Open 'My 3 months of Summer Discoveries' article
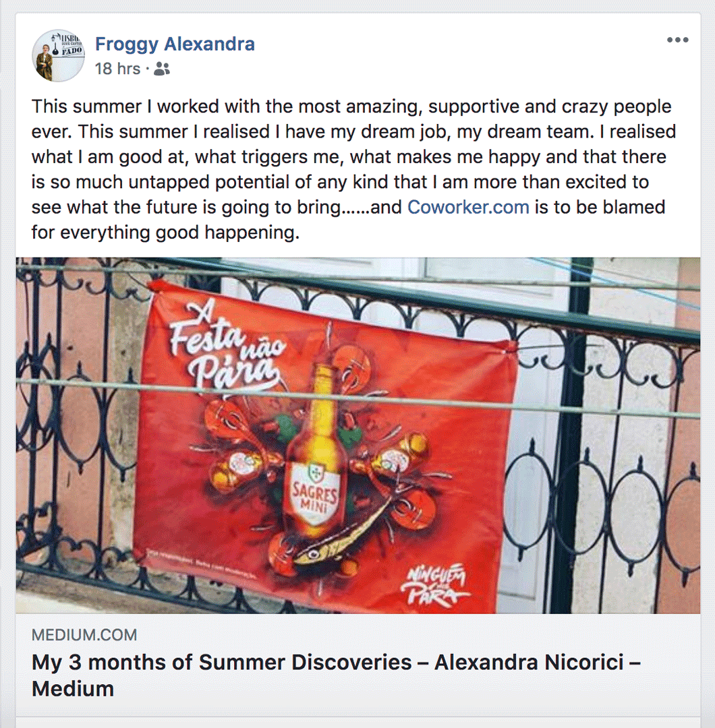 (x=336, y=675)
